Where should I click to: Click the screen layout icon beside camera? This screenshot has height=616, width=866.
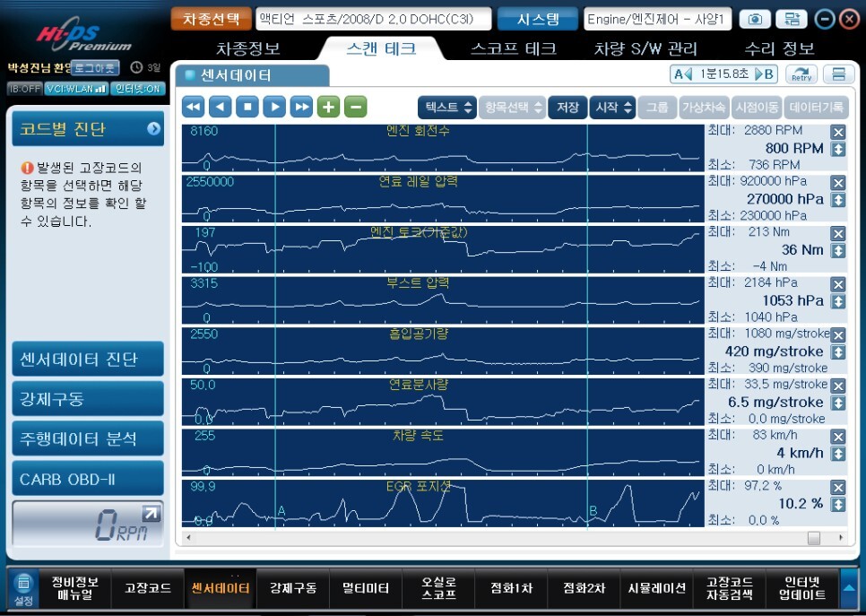pos(792,20)
